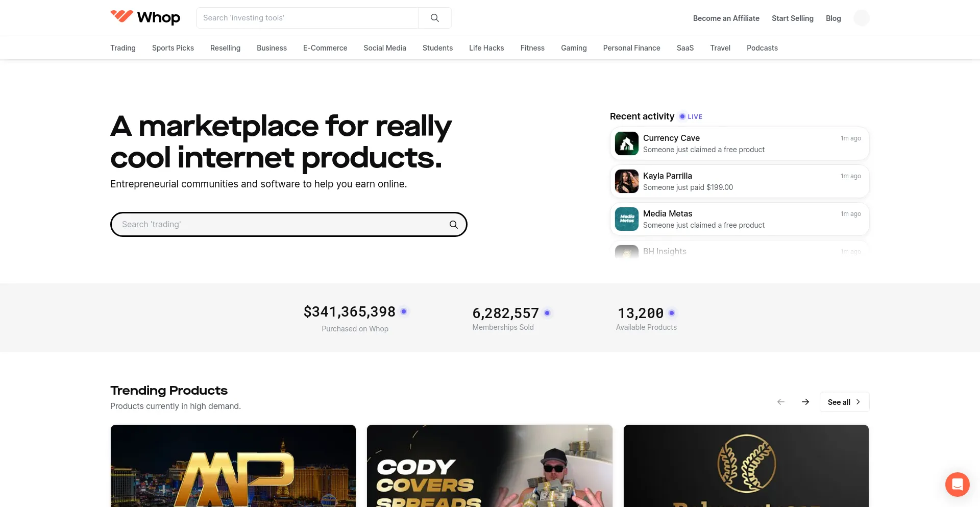Open the Personal Finance category
Viewport: 980px width, 507px height.
click(631, 48)
